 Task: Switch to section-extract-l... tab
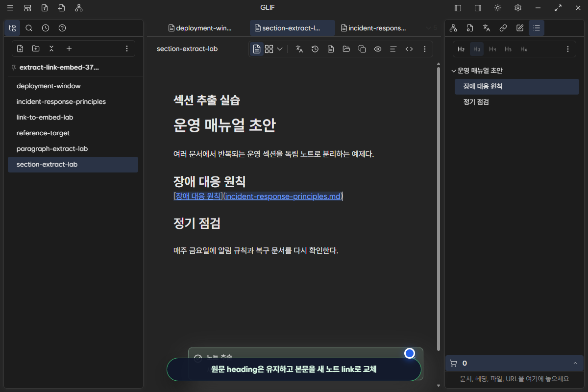[x=293, y=28]
